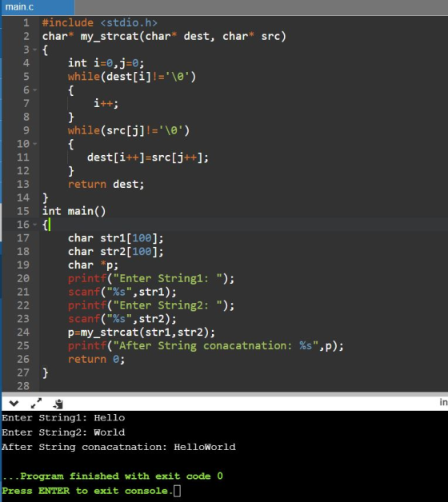Click the 'scanf("%s",str1);' line
448x502 pixels.
coord(122,292)
